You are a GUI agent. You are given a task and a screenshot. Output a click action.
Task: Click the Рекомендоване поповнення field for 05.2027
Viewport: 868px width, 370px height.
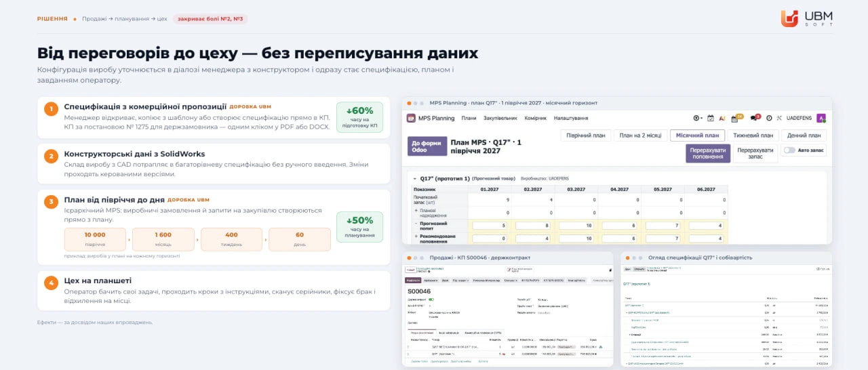(662, 239)
